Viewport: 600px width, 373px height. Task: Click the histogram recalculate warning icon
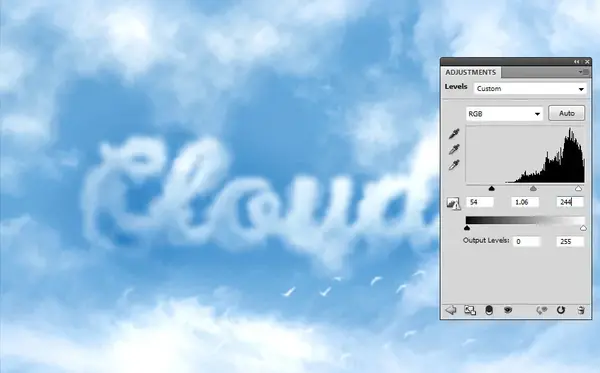click(x=453, y=203)
